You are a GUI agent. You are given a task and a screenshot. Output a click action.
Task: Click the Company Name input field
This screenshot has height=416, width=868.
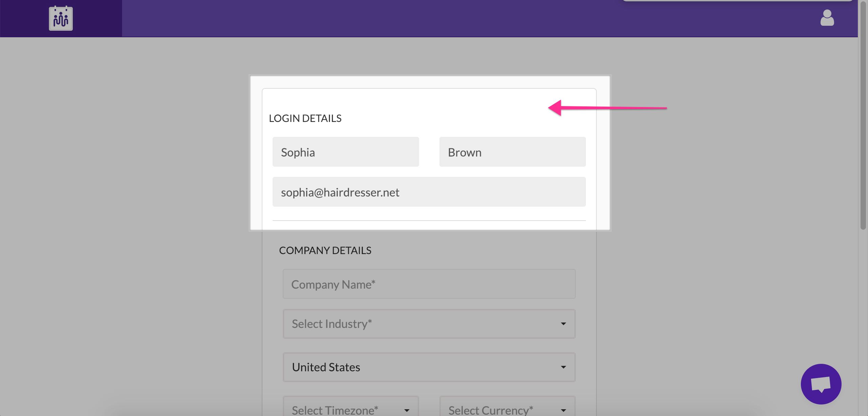[x=429, y=284]
